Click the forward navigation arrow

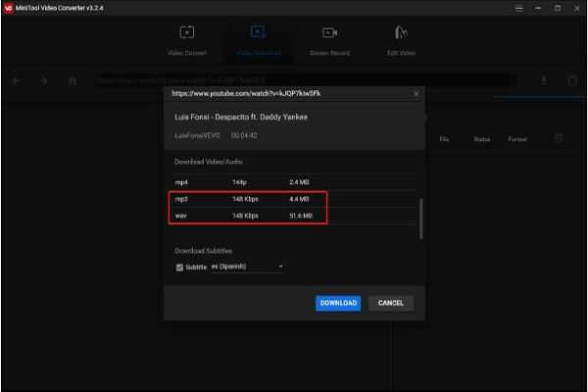pos(44,80)
